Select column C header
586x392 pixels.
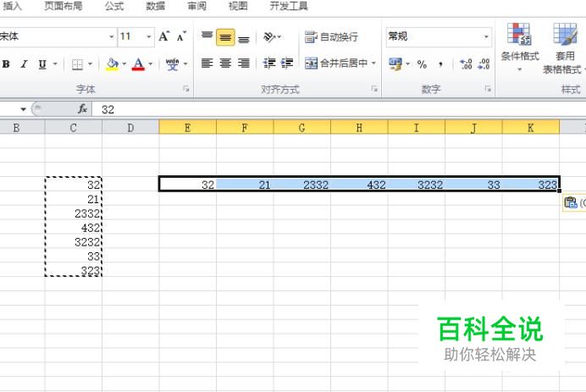click(73, 128)
